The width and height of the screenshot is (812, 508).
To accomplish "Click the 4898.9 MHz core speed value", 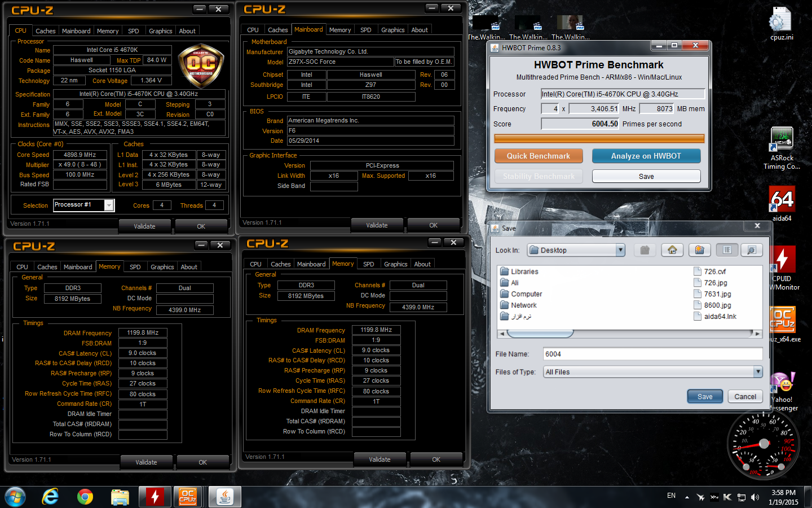I will click(80, 155).
